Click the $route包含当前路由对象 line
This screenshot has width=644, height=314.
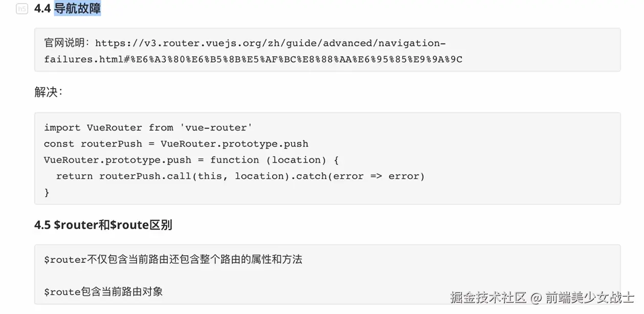point(103,292)
